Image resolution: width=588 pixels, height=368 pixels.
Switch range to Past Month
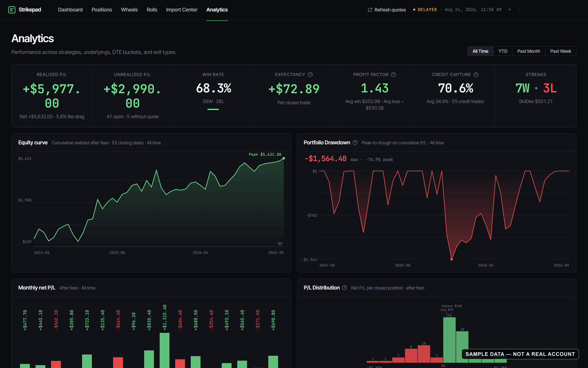click(x=528, y=51)
